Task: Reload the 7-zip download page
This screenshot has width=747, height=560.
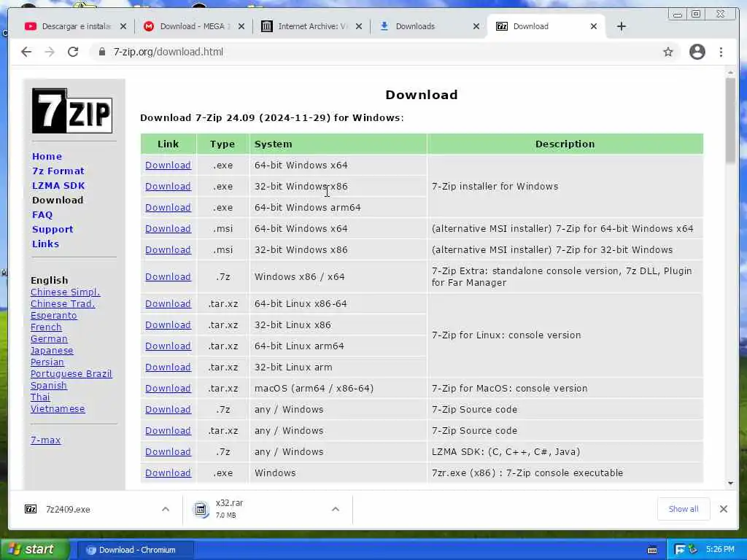Action: (x=73, y=52)
